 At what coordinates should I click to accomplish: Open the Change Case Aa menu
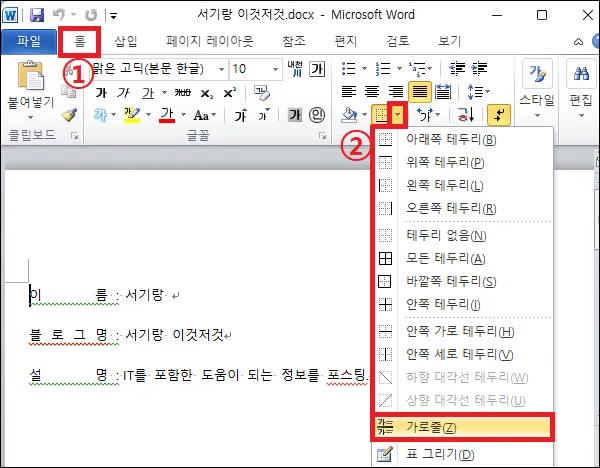tap(204, 115)
